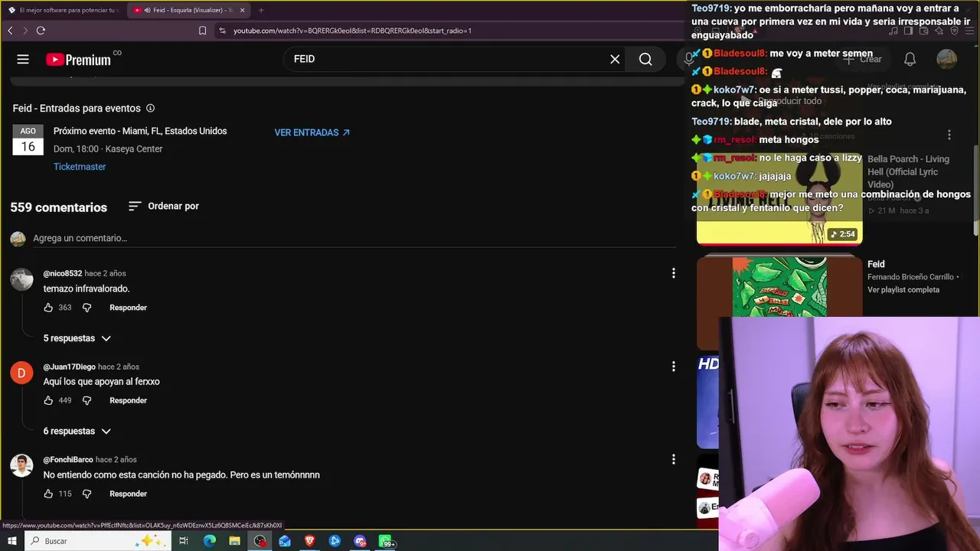Dislike the 'temazo infravalorado' comment
980x551 pixels.
coord(87,308)
